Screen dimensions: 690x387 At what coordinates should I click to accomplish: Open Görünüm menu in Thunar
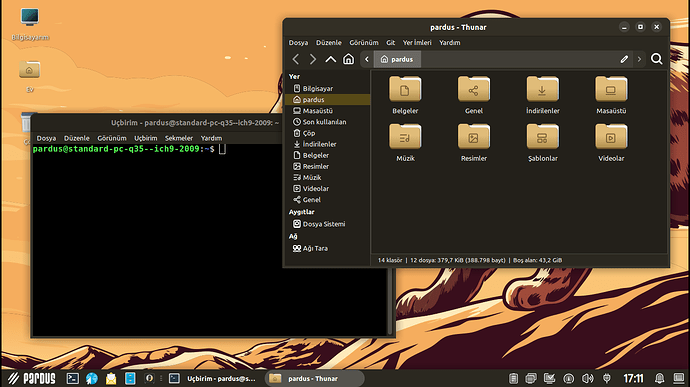[x=364, y=43]
